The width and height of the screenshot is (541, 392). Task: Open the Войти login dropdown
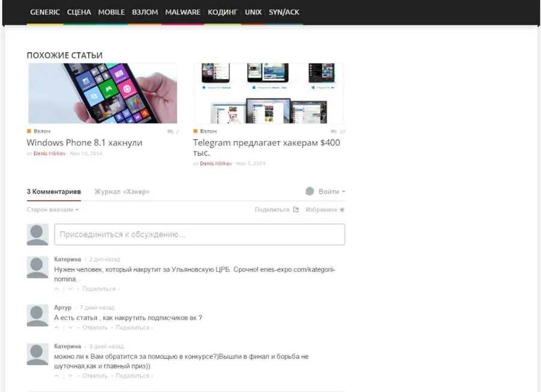325,192
